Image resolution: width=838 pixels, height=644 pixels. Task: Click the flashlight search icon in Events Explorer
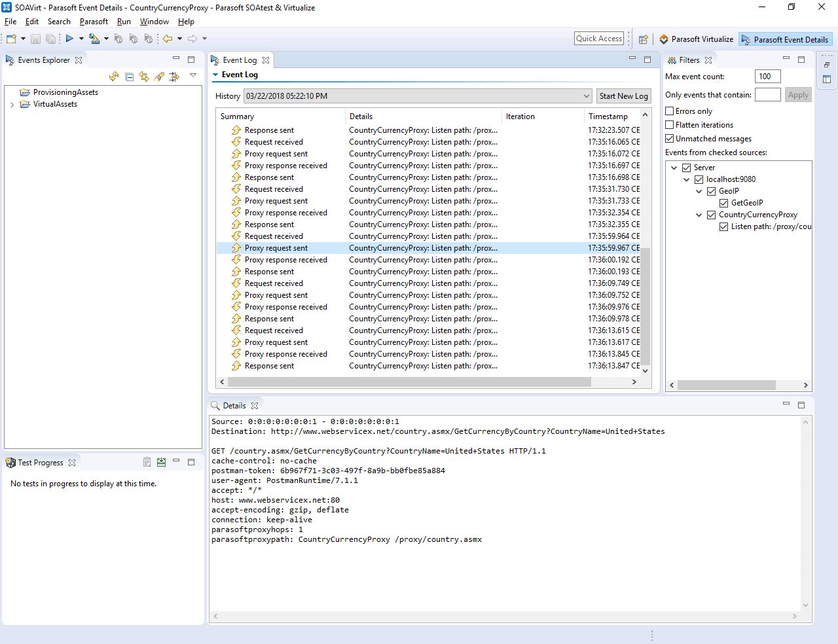[159, 77]
